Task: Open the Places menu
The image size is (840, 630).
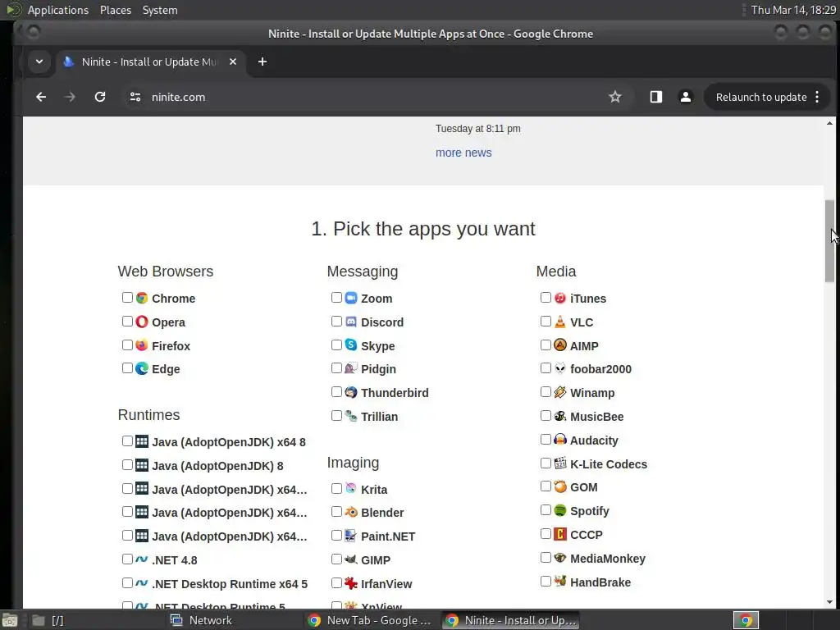Action: pyautogui.click(x=116, y=10)
